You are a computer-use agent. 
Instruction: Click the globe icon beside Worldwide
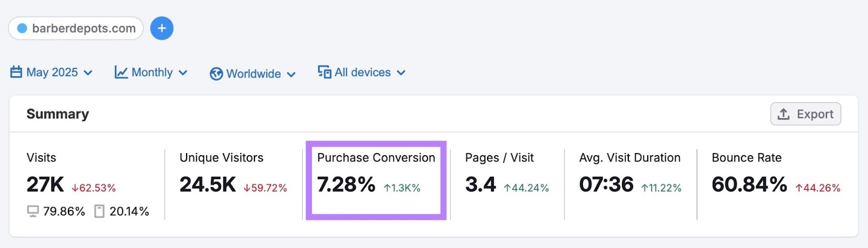(216, 74)
